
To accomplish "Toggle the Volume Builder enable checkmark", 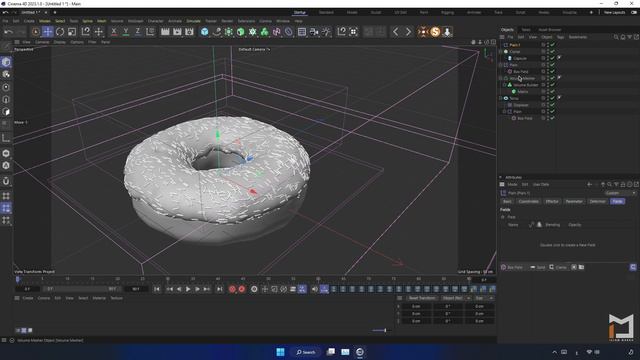I will tap(553, 85).
